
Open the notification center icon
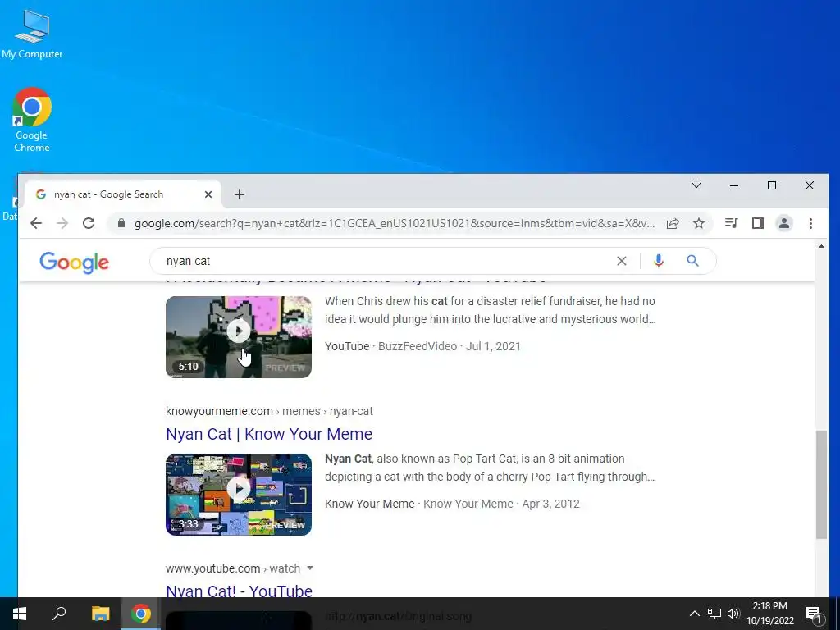click(815, 614)
